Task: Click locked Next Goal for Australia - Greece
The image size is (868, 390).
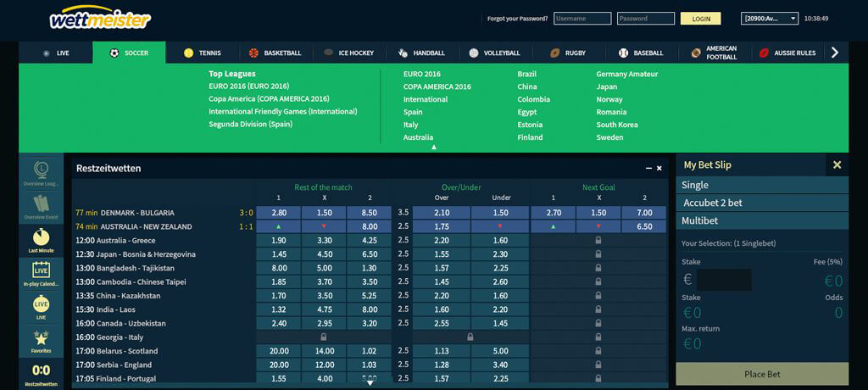Action: [598, 241]
